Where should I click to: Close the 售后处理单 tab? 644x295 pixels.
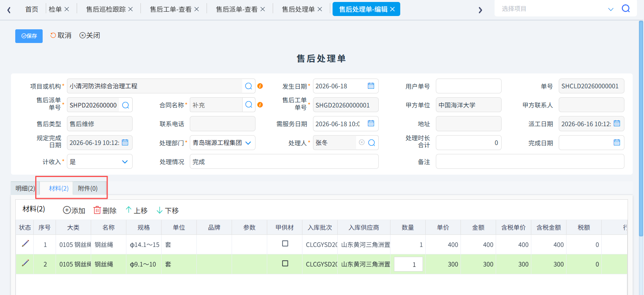tap(320, 9)
